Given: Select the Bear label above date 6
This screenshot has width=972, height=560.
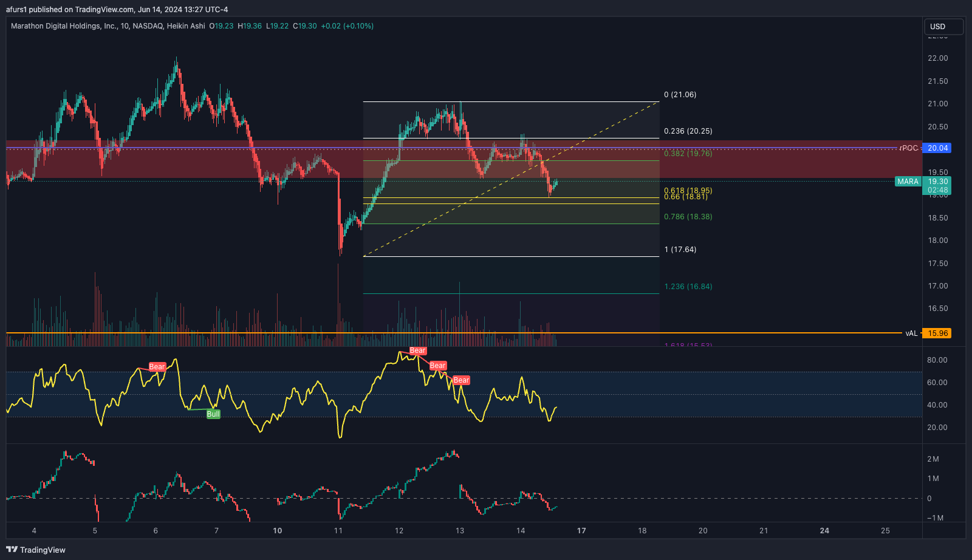Looking at the screenshot, I should point(157,367).
